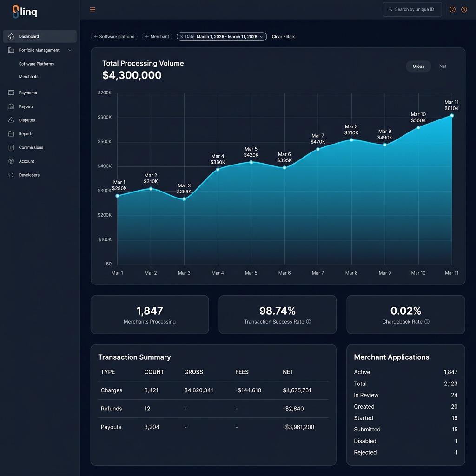Click the Developers code brackets icon
Image resolution: width=476 pixels, height=476 pixels.
(x=11, y=175)
